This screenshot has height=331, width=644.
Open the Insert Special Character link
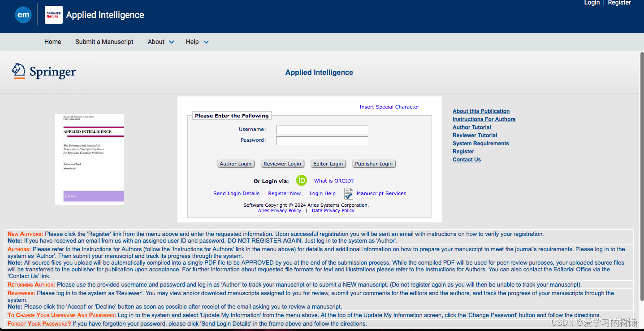coord(389,107)
